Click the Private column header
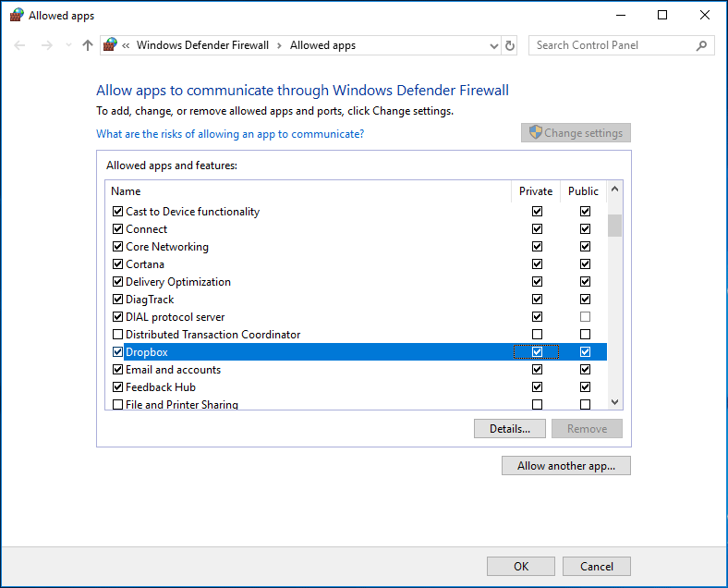The width and height of the screenshot is (728, 588). tap(536, 191)
